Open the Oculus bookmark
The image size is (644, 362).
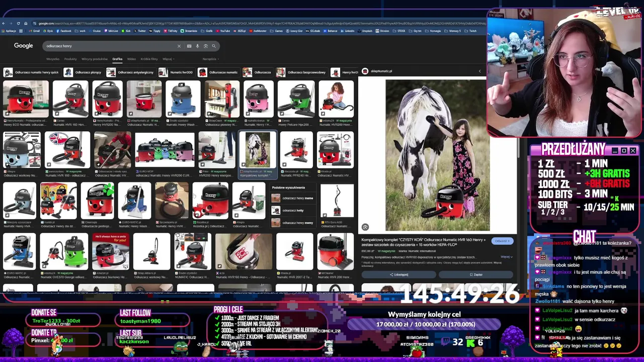tap(95, 31)
